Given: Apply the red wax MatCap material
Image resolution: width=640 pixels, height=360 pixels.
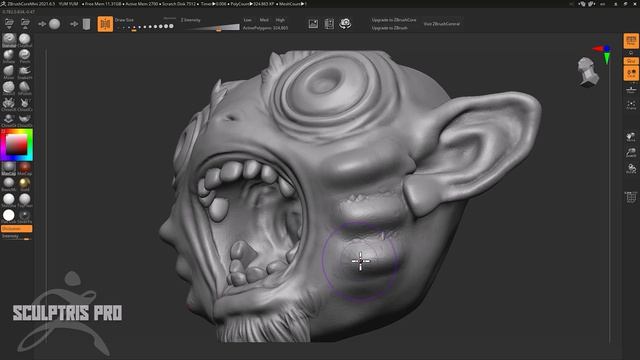Looking at the screenshot, I should coord(24,168).
